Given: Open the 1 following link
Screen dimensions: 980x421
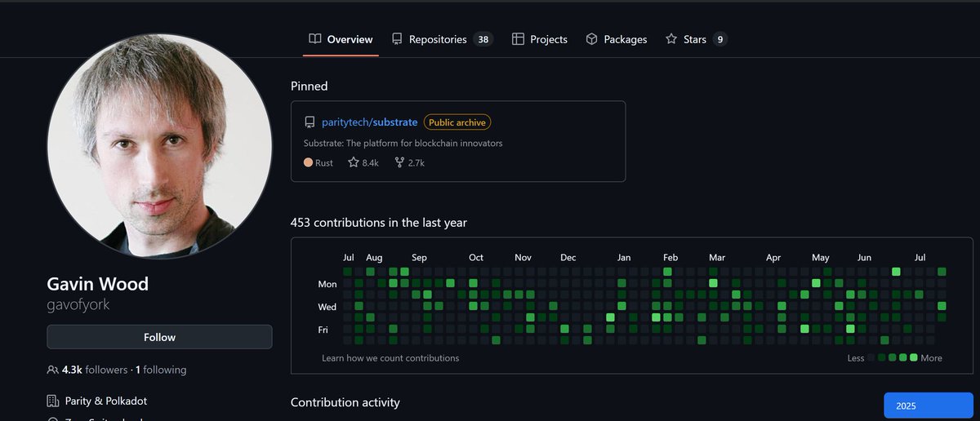Looking at the screenshot, I should [161, 370].
